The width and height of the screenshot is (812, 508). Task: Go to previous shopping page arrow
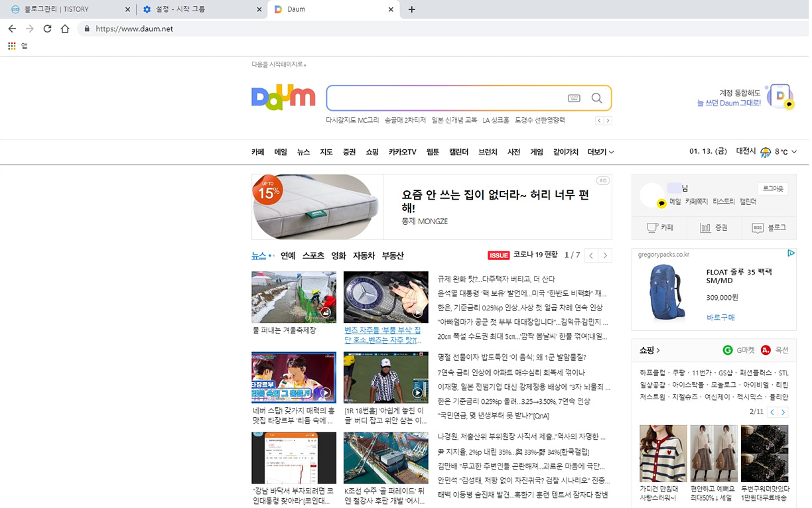772,412
